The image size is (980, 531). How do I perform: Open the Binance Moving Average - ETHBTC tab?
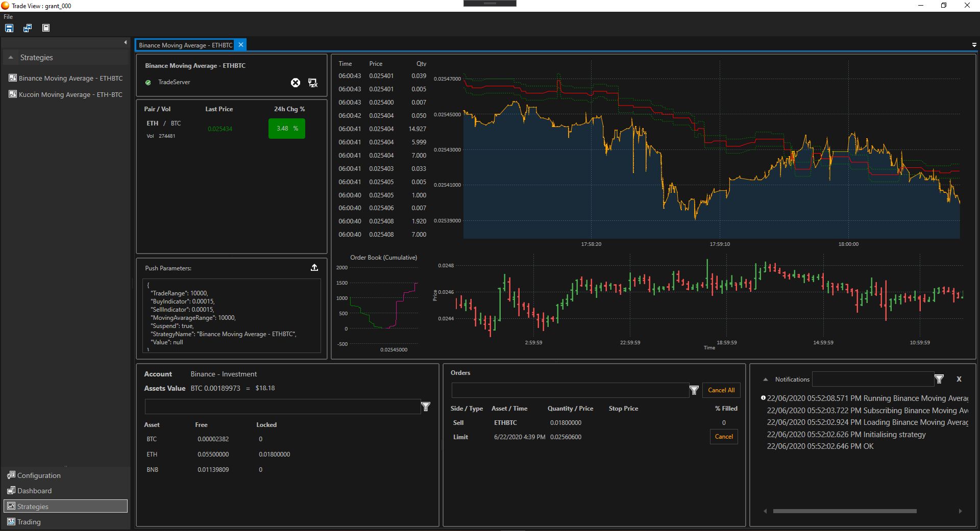click(185, 45)
